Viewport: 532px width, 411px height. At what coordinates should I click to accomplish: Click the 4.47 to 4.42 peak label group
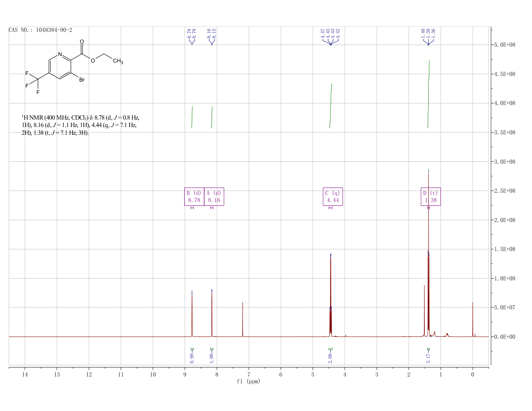(330, 33)
